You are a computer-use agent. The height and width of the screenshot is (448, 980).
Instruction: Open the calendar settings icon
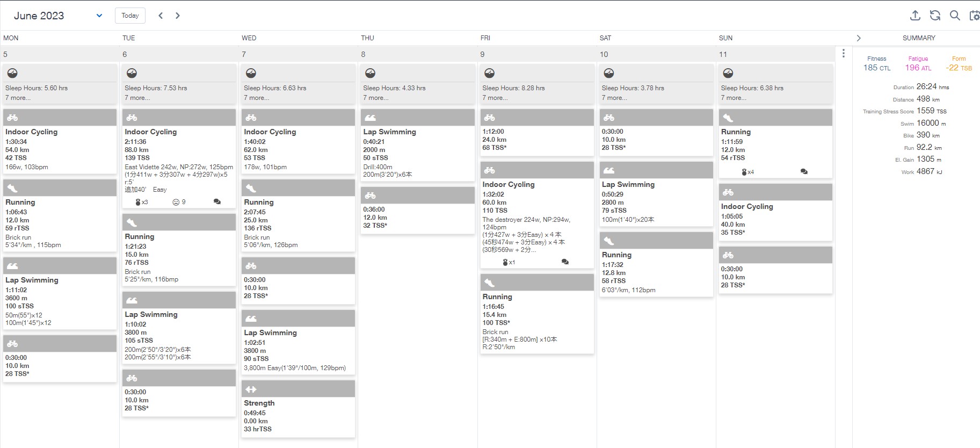click(974, 16)
